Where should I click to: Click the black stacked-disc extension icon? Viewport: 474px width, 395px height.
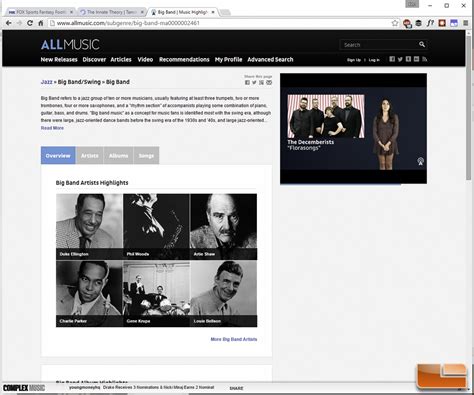coord(419,23)
